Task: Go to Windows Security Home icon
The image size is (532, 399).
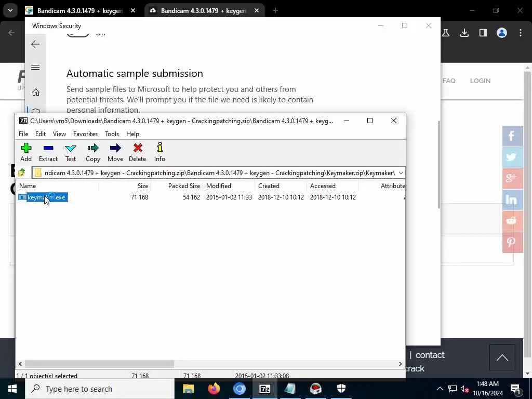Action: coord(36,92)
